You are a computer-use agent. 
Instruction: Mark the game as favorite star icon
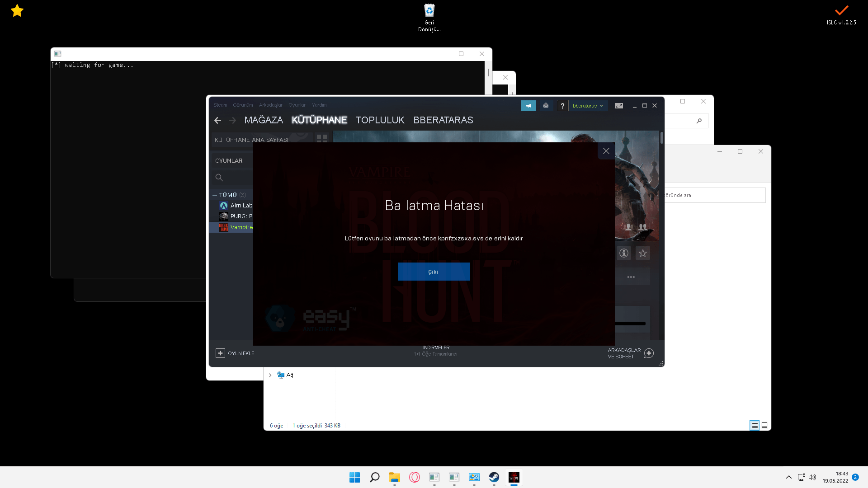(x=643, y=253)
